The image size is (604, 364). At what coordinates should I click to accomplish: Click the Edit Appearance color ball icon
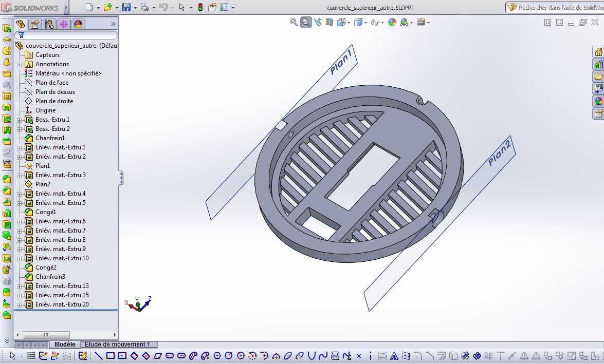(x=392, y=22)
